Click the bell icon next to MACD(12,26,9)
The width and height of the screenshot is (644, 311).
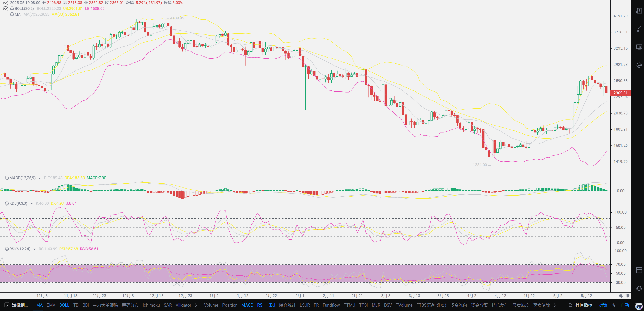pos(7,178)
